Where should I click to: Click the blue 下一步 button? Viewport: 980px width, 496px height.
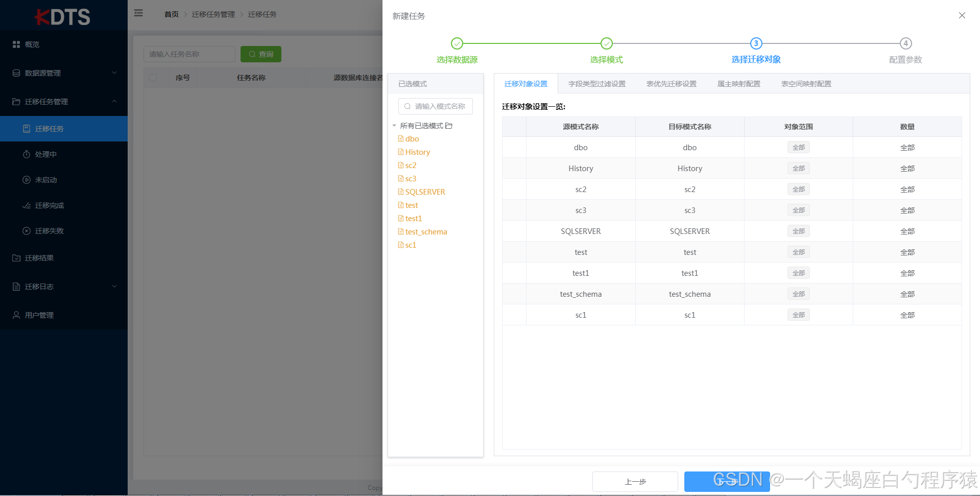pyautogui.click(x=727, y=481)
